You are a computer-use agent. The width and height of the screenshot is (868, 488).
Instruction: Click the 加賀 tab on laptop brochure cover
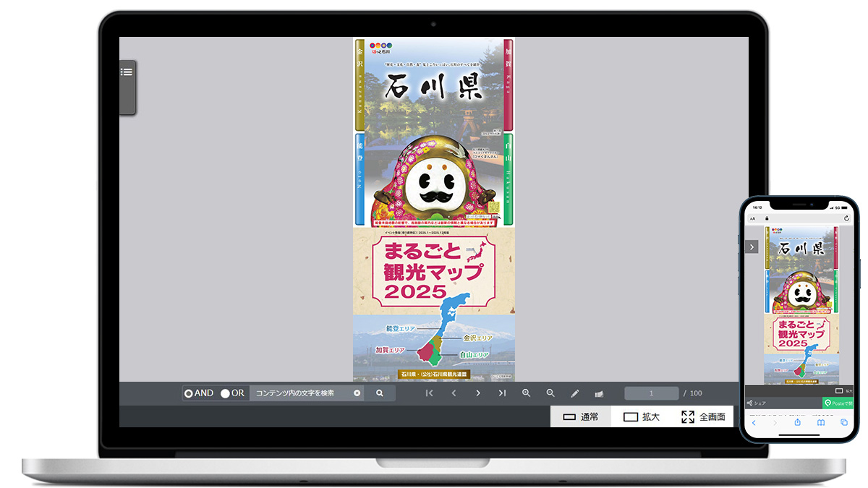point(509,85)
